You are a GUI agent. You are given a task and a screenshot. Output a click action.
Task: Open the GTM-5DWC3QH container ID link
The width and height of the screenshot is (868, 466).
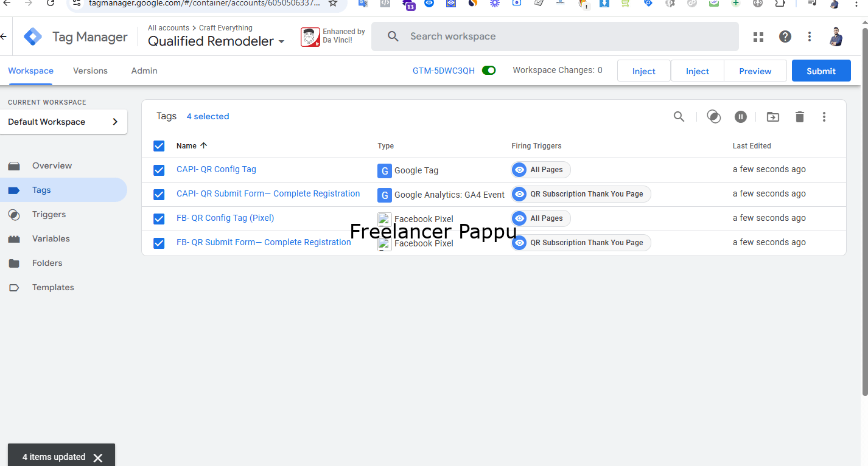(x=444, y=71)
